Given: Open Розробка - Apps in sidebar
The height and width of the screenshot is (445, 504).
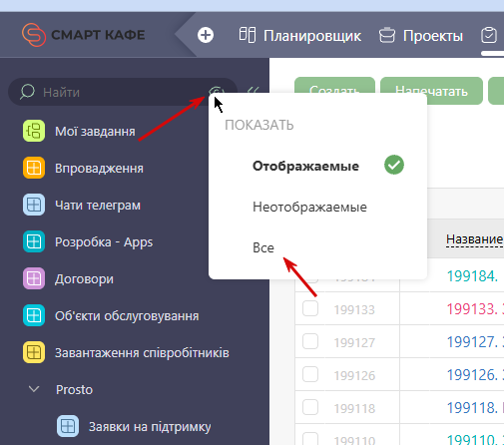Looking at the screenshot, I should click(x=104, y=242).
